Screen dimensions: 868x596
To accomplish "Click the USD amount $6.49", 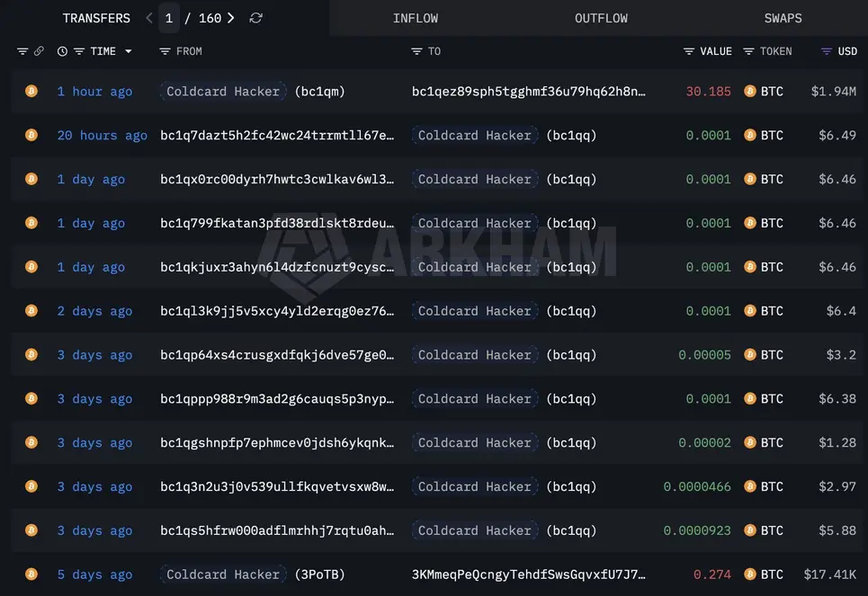I will click(837, 135).
